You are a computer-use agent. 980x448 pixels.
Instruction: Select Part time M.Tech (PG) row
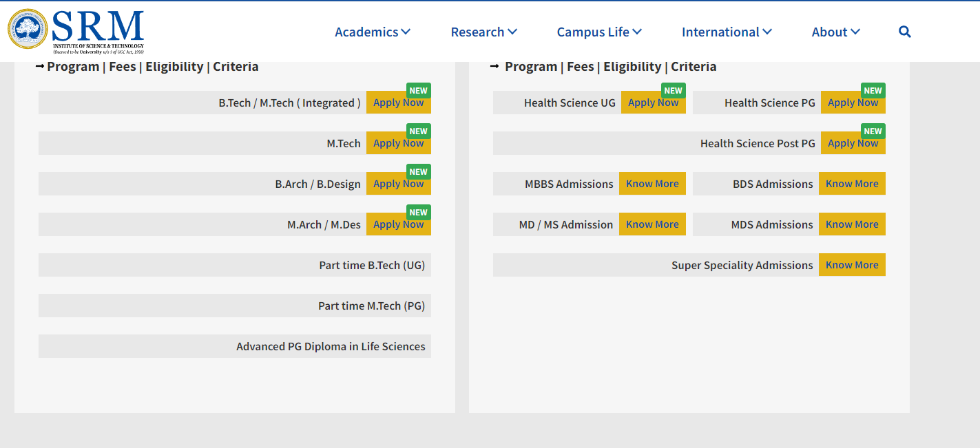235,306
